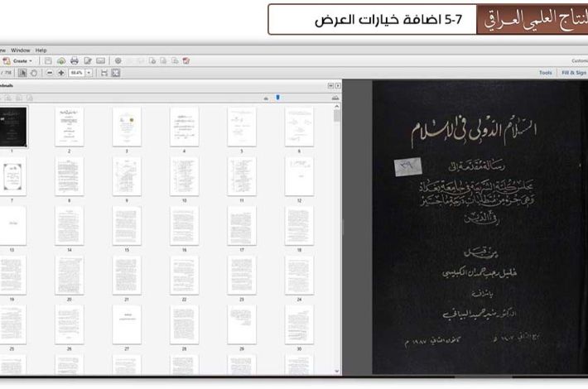Click the zoom out minus button
This screenshot has width=588, height=389.
[x=50, y=73]
